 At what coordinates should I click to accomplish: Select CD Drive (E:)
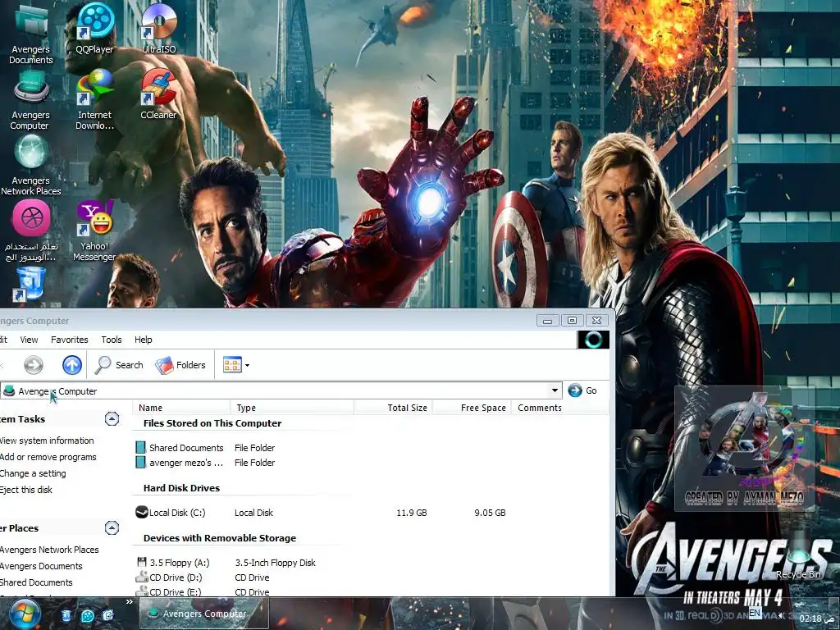point(169,592)
